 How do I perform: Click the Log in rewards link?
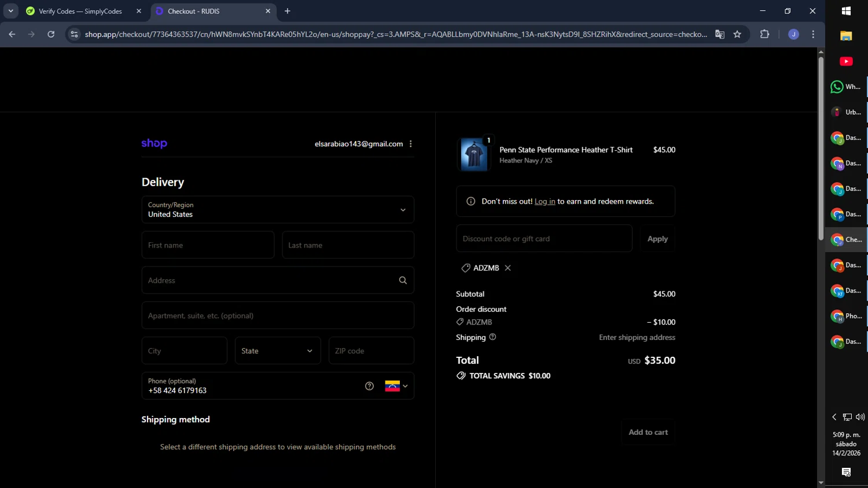[x=545, y=202]
